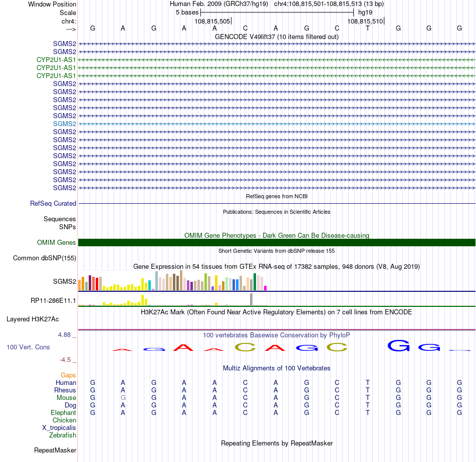Click the Rhesus alignment row label
Viewport: 476px width, 462px height.
tap(65, 390)
